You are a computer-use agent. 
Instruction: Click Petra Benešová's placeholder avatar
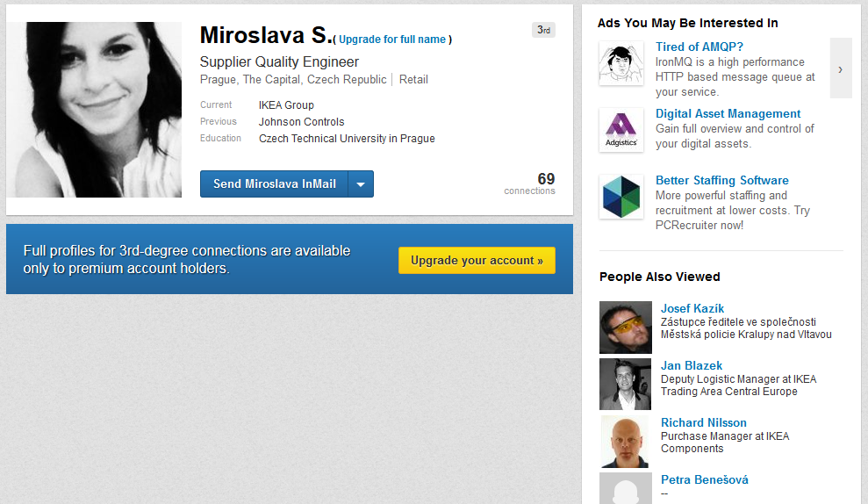pyautogui.click(x=626, y=488)
